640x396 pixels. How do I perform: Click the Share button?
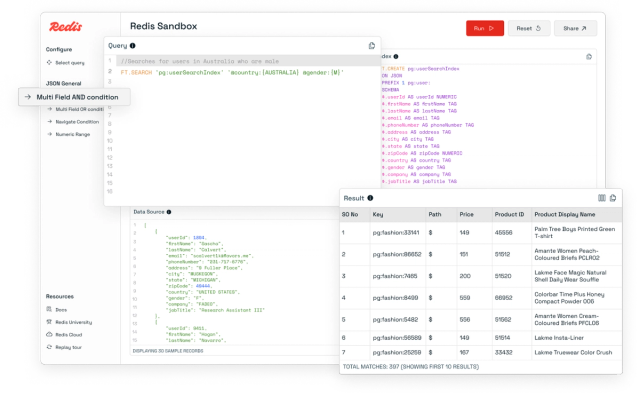575,29
